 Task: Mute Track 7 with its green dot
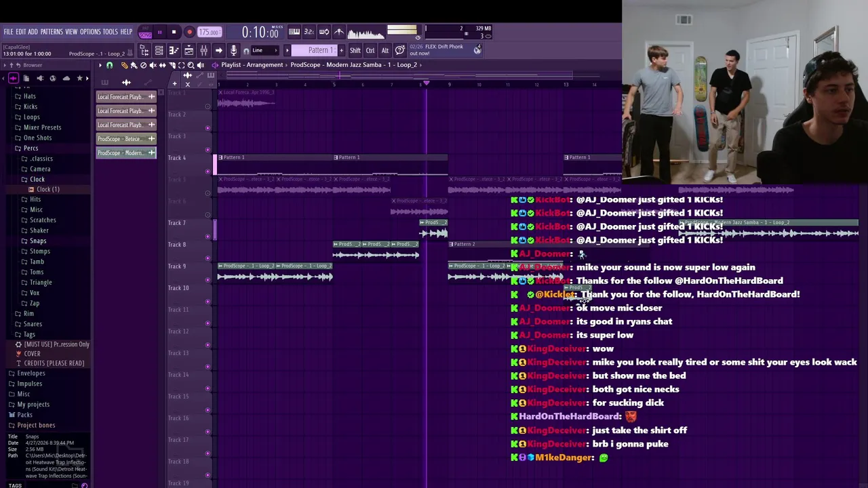(x=208, y=237)
